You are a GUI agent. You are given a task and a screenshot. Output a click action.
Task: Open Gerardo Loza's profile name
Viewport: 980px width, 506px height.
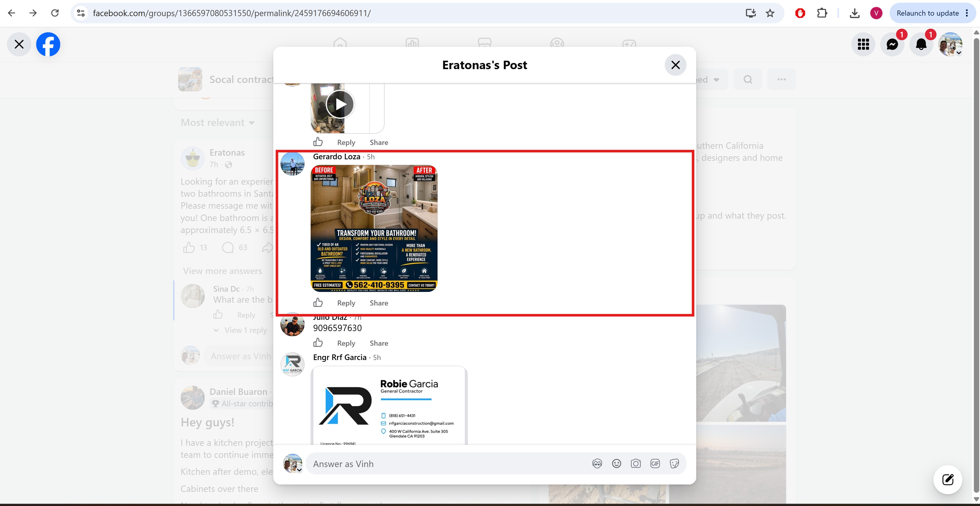coord(337,156)
